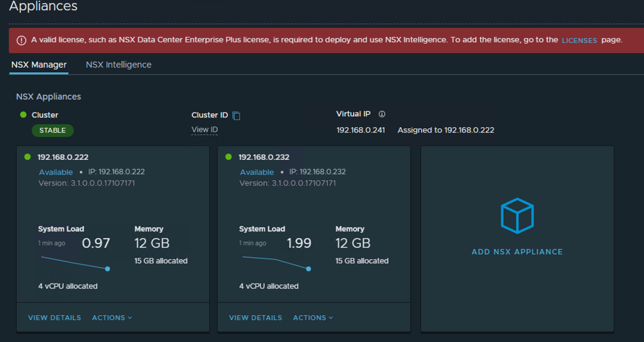Expand the Actions menu for 192.168.0.222
The width and height of the screenshot is (644, 342).
[112, 318]
